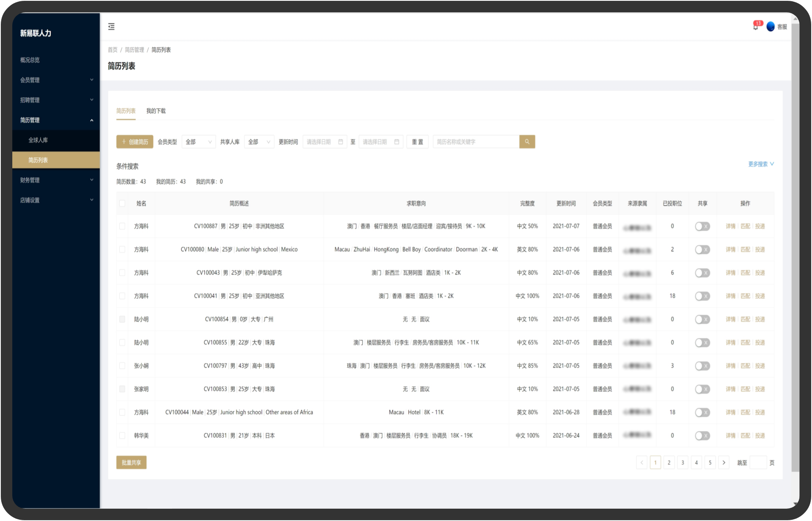Screen dimensions: 812x521
Task: Toggle sharing switch for CV100887 row
Action: 702,226
